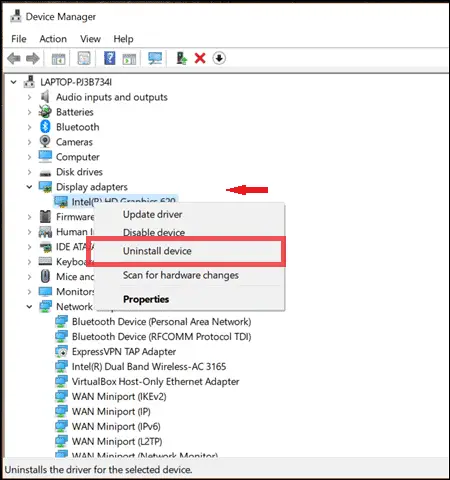Click the scan for hardware changes monitor icon
Screen dimensions: 450x480
click(155, 58)
